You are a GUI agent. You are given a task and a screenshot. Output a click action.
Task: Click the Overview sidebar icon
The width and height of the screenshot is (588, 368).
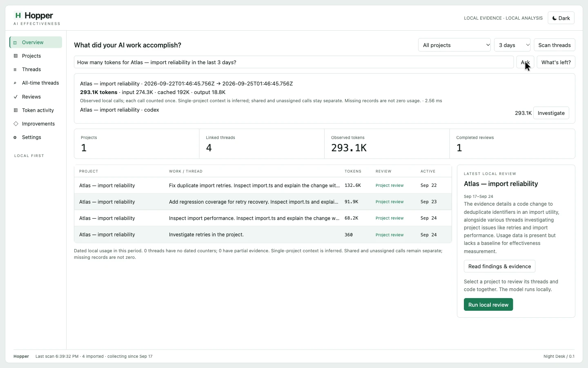point(15,43)
